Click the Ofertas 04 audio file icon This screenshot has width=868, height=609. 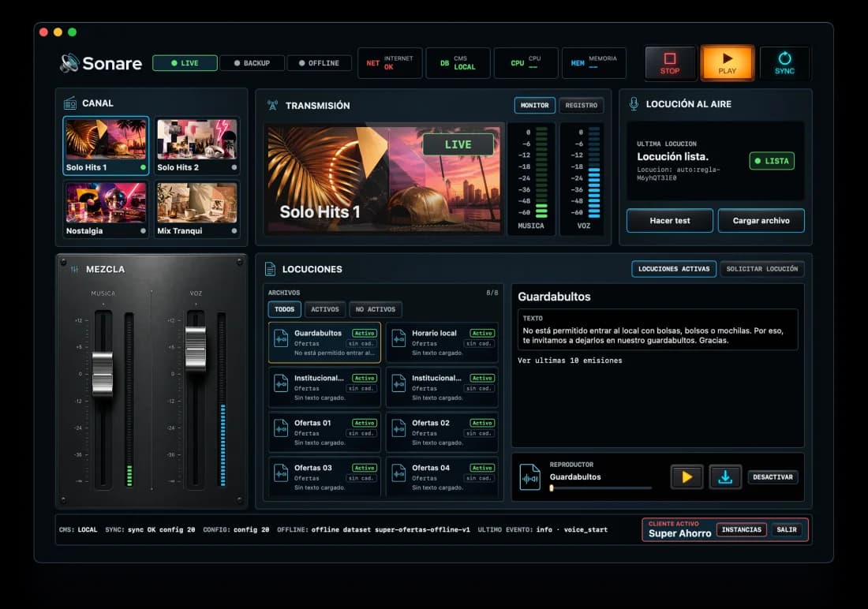[x=398, y=473]
